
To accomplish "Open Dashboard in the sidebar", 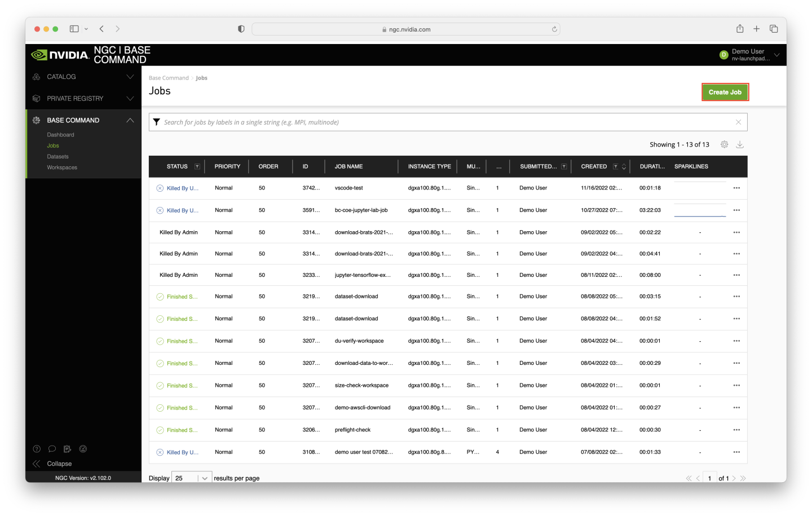I will 60,135.
